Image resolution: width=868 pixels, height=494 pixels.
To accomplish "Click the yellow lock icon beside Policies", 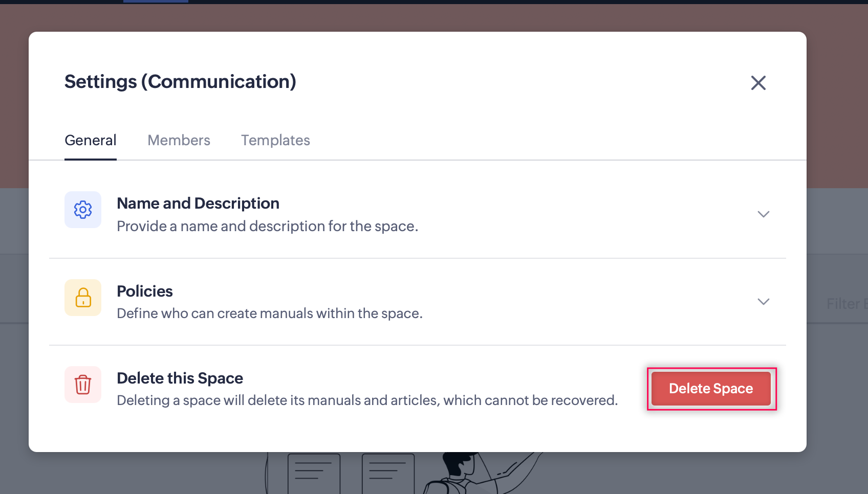I will tap(83, 298).
